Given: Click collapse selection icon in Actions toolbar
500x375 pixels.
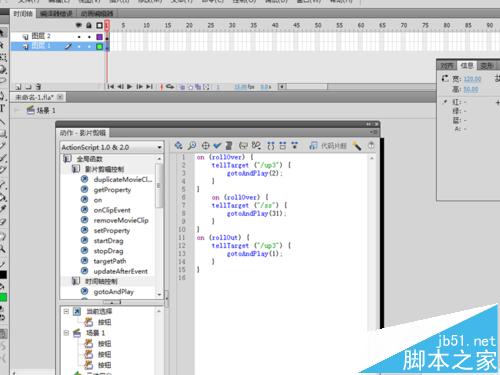Looking at the screenshot, I should (x=283, y=145).
